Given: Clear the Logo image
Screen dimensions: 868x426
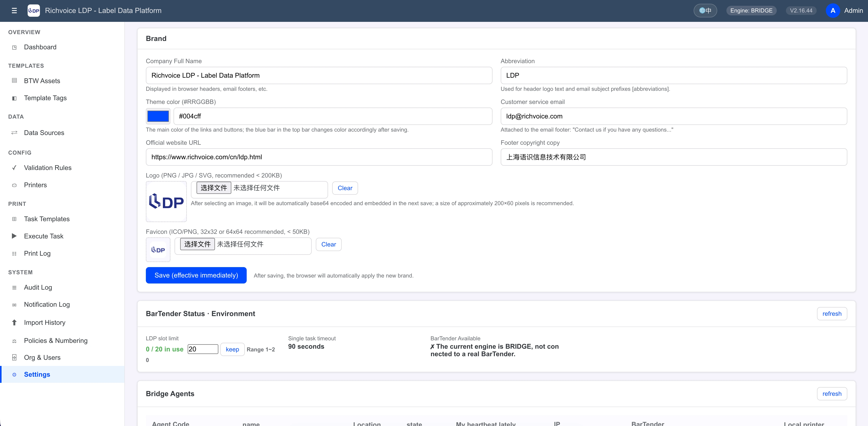Looking at the screenshot, I should click(x=345, y=188).
